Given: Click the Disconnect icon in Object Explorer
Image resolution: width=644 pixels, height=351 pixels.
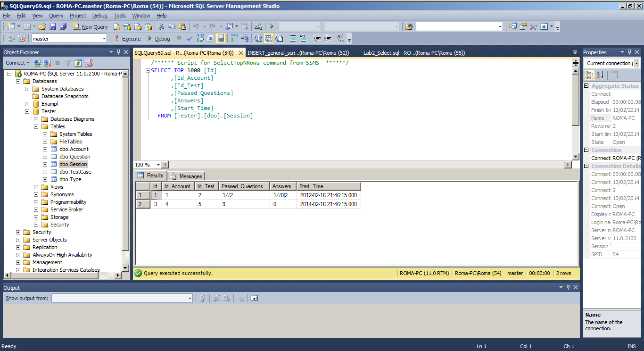Looking at the screenshot, I should tap(48, 63).
